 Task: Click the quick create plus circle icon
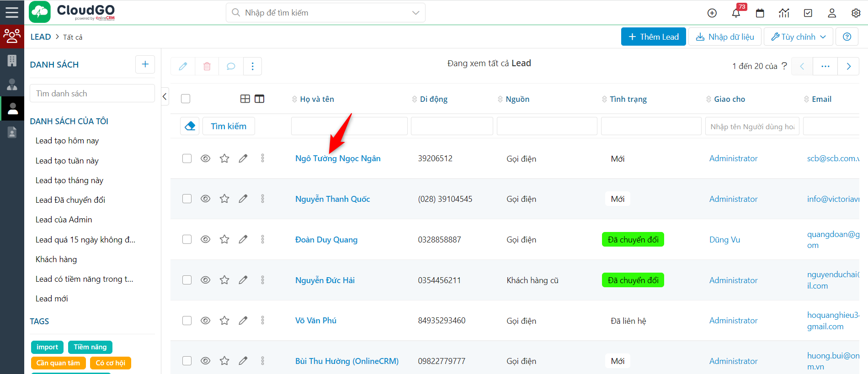[712, 13]
